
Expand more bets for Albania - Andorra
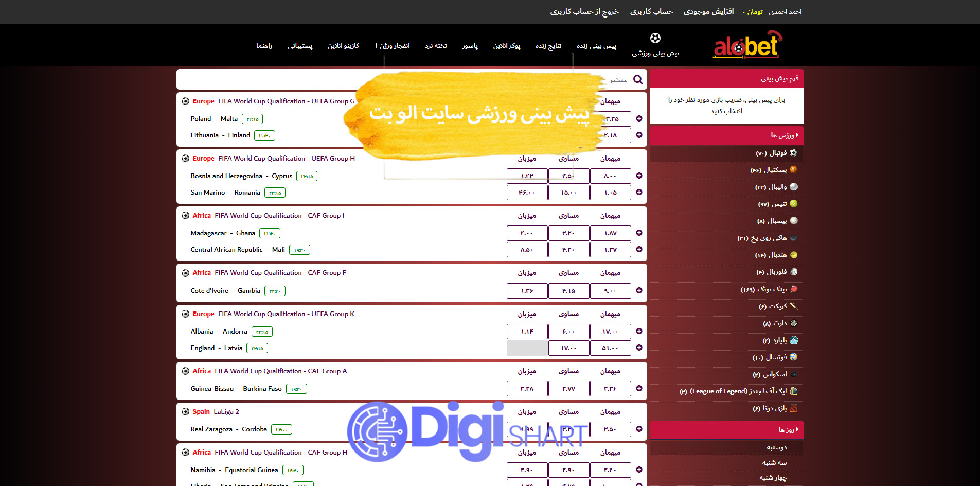click(639, 332)
